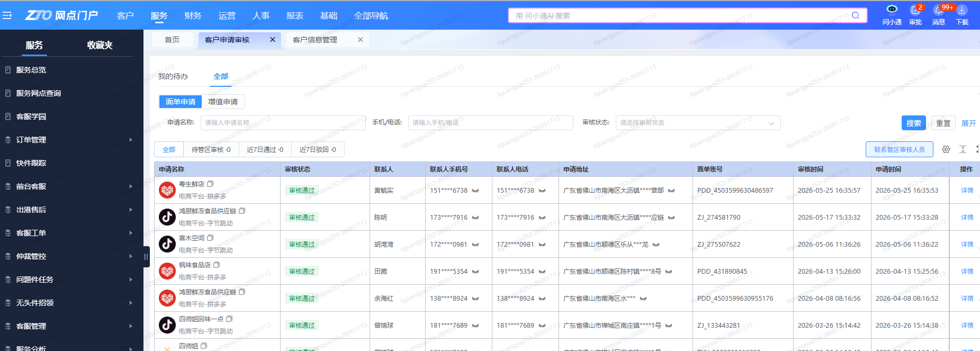The image size is (980, 351).
Task: Open the 财务 top menu
Action: pos(193,15)
